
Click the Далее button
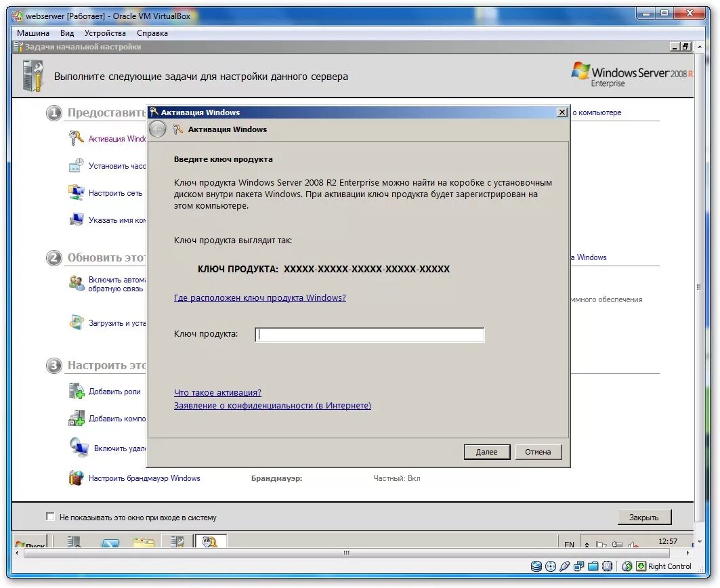487,452
